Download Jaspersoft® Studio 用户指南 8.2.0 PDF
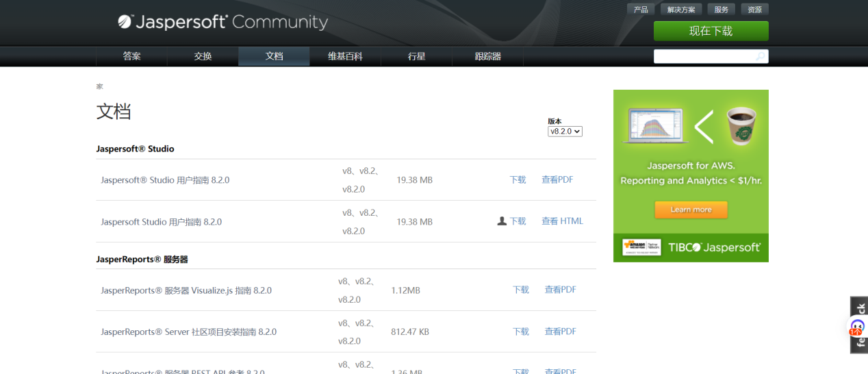 tap(518, 179)
